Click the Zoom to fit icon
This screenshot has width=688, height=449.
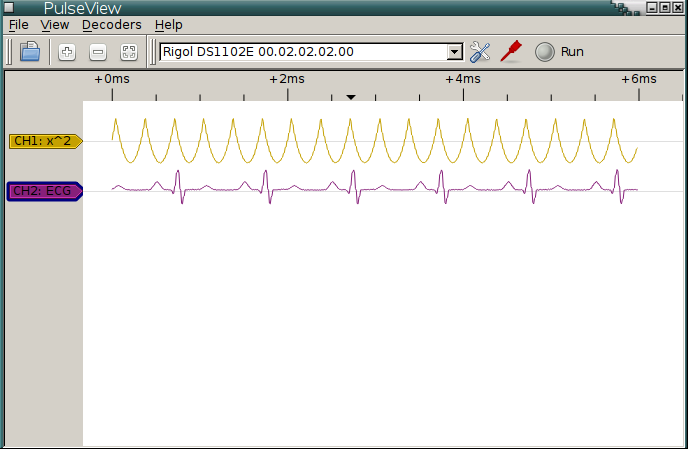tap(128, 52)
